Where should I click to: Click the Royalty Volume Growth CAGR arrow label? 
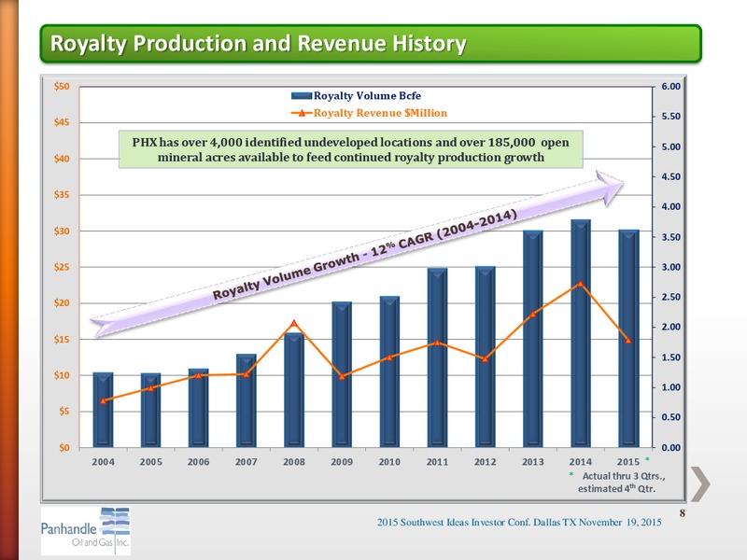click(365, 255)
